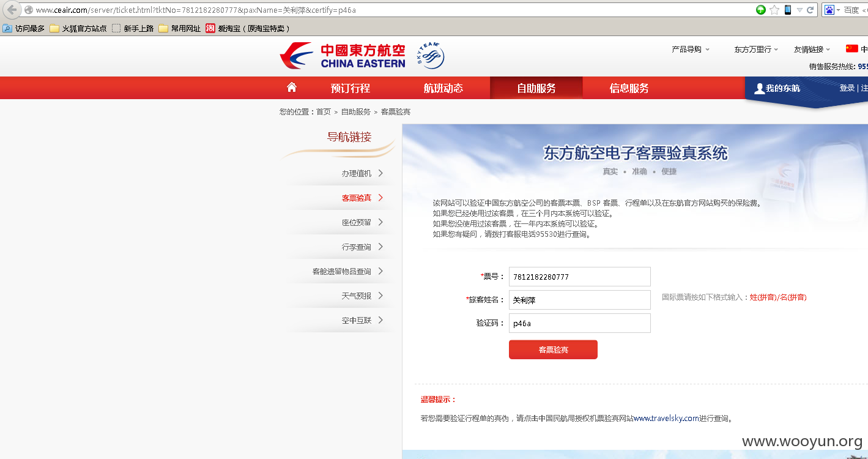868x459 pixels.
Task: Open the 信息服务 nav tab
Action: [x=629, y=88]
